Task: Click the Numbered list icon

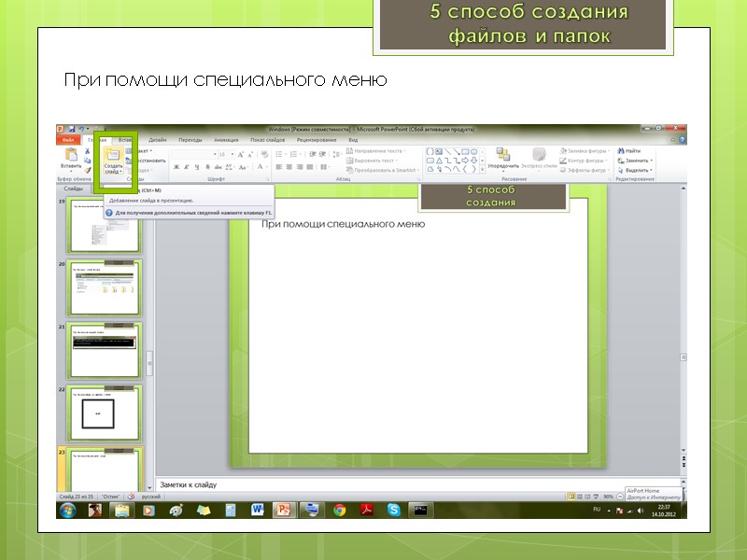Action: [x=294, y=154]
